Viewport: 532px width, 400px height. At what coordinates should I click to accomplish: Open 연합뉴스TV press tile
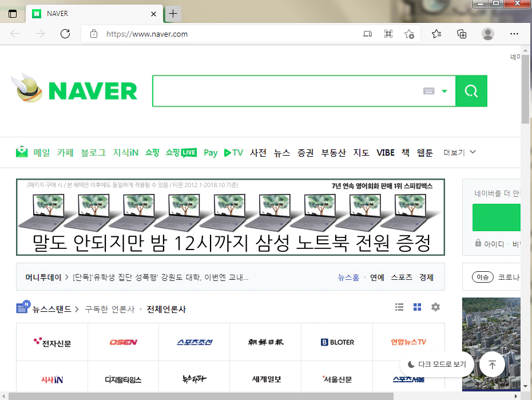[x=408, y=342]
